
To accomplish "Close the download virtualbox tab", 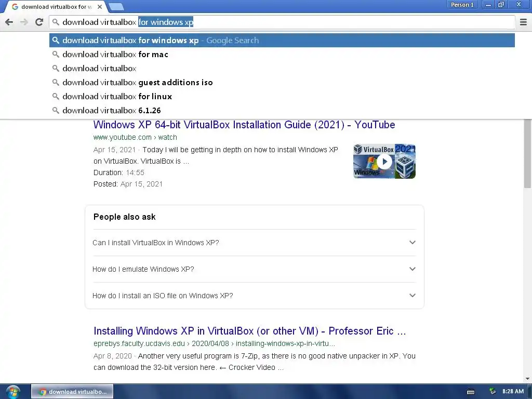I will click(x=100, y=6).
